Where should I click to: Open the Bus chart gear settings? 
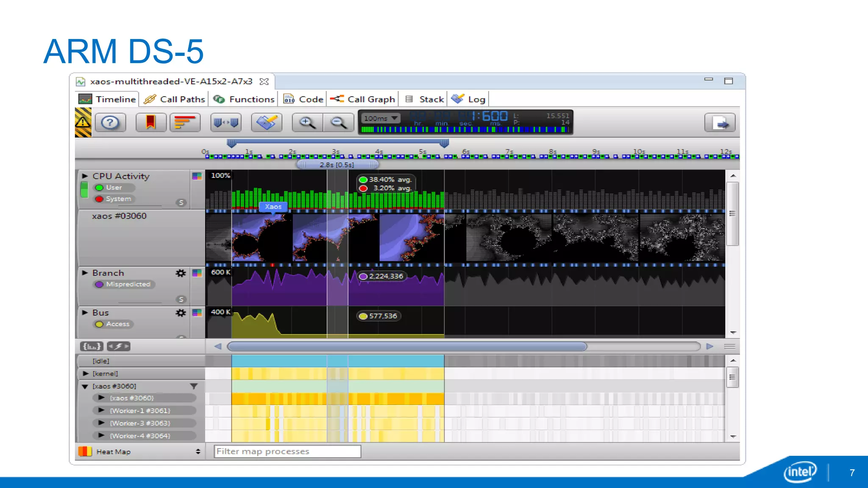click(x=181, y=313)
